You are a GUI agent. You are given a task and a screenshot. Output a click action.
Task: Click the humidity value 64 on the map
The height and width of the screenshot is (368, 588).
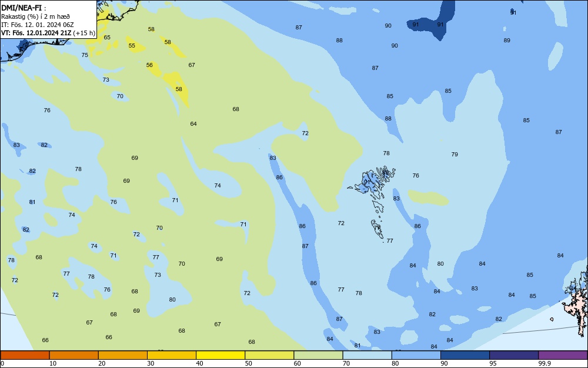(x=193, y=123)
